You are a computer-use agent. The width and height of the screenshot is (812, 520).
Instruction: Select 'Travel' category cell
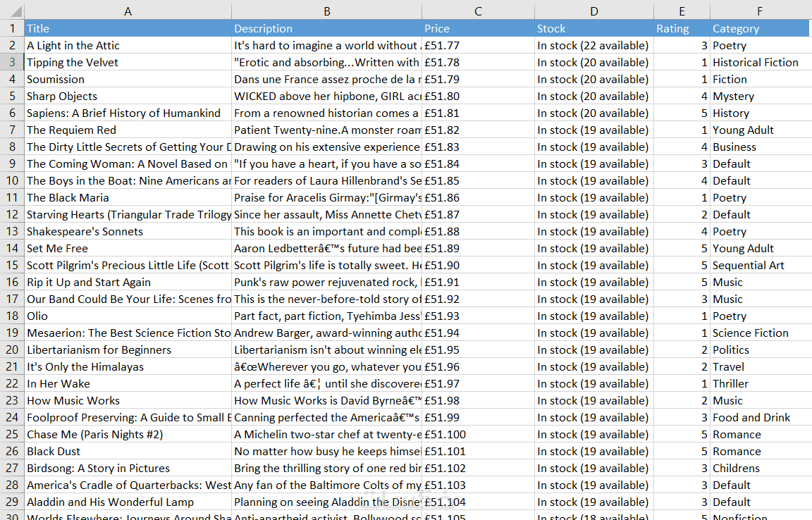click(760, 366)
